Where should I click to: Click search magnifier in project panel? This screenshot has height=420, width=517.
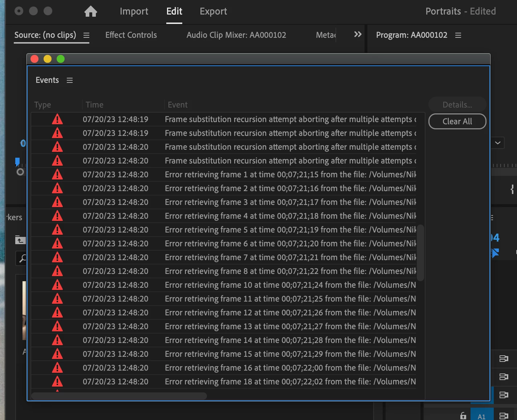click(x=22, y=258)
